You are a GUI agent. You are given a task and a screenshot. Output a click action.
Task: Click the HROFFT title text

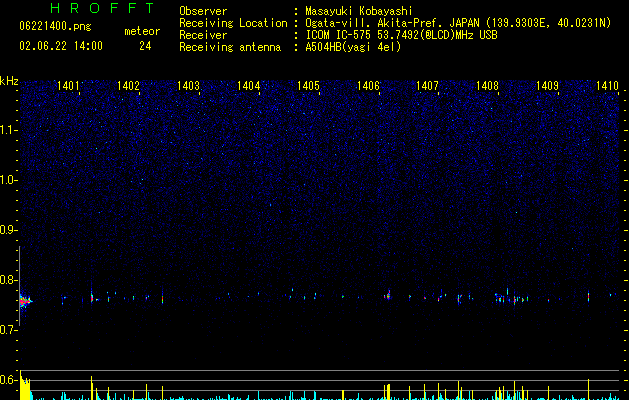[103, 8]
